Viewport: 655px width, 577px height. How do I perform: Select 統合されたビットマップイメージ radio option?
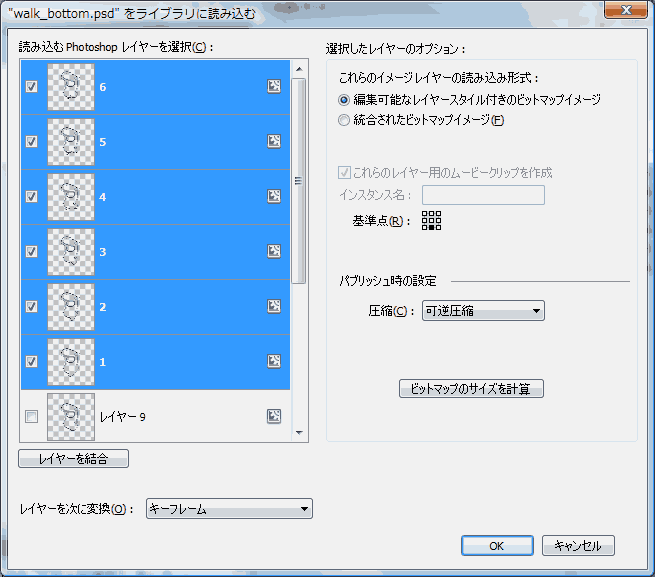[345, 121]
